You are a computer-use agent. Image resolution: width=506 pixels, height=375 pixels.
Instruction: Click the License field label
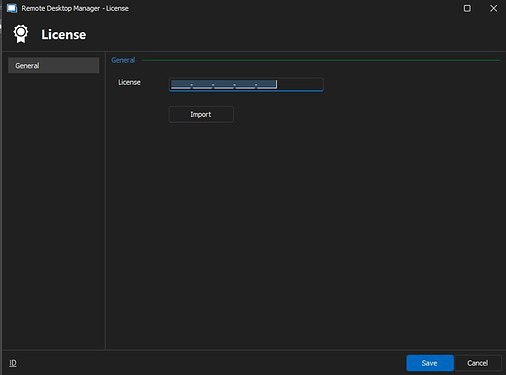[129, 82]
